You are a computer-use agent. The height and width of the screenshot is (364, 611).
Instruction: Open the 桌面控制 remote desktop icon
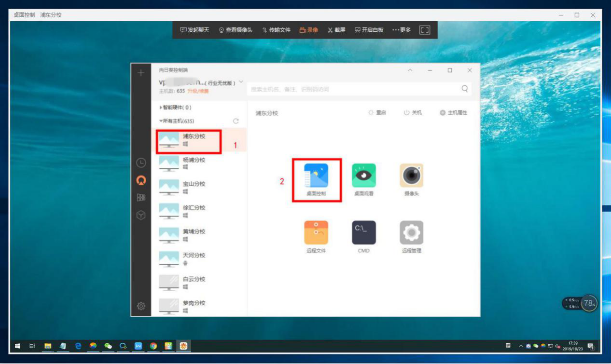point(316,175)
